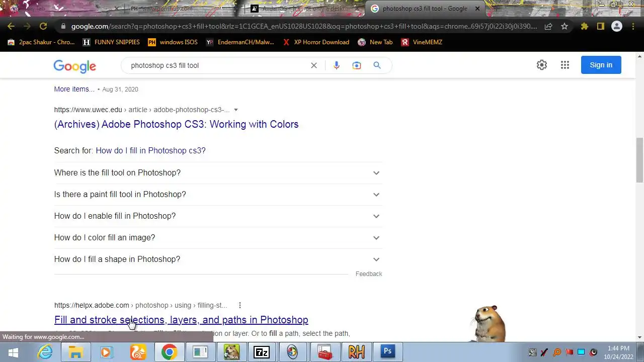Open Resource Hacker RH taskbar icon
The height and width of the screenshot is (362, 644).
point(356,352)
